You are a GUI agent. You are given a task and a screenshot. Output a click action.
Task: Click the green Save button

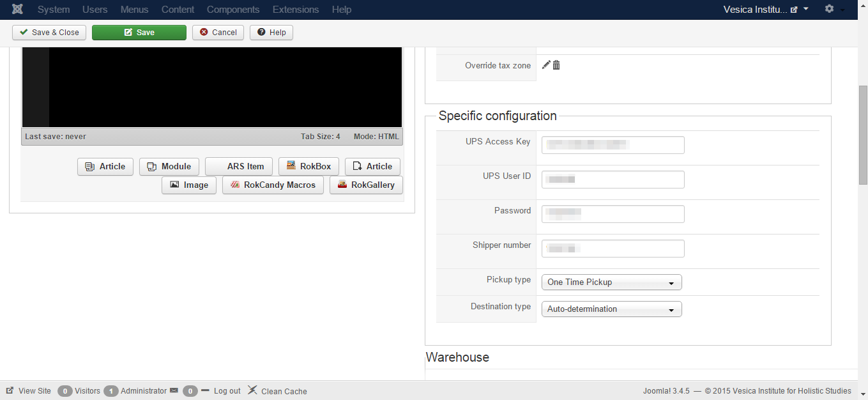pos(139,33)
